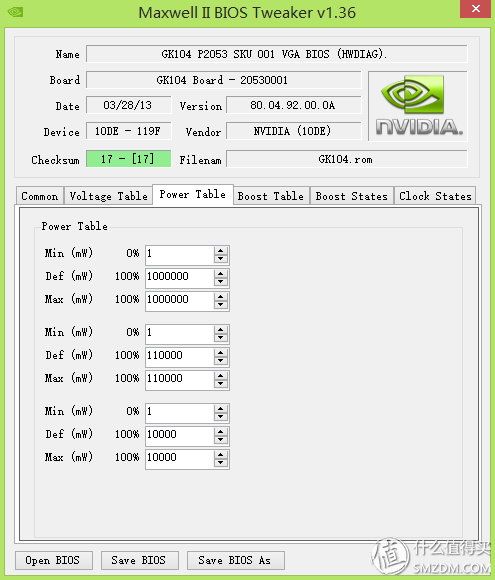Increase first Max (mW) 1000000 value
Viewport: 495px width, 580px height.
(220, 296)
